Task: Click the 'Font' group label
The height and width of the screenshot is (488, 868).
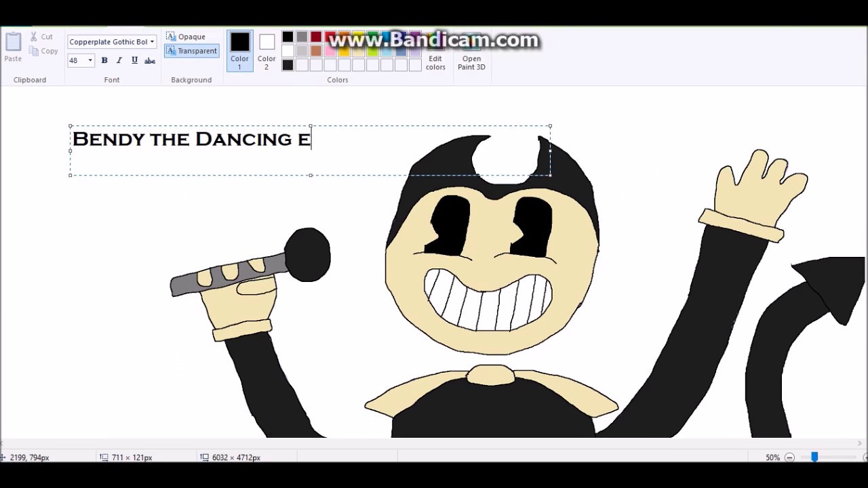Action: [112, 80]
